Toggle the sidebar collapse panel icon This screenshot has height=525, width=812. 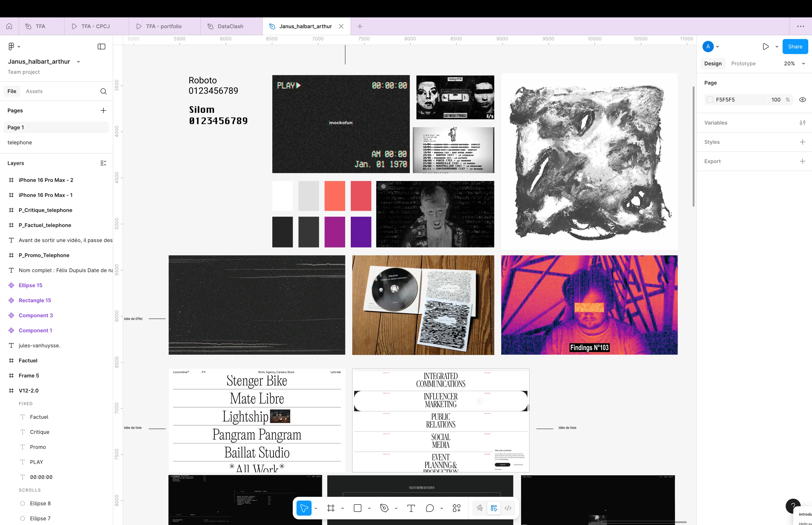click(x=101, y=47)
